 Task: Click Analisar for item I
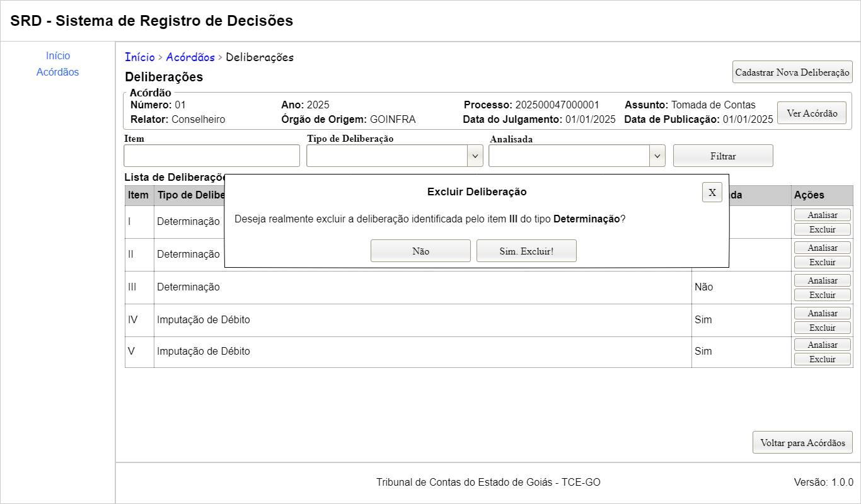tap(822, 215)
